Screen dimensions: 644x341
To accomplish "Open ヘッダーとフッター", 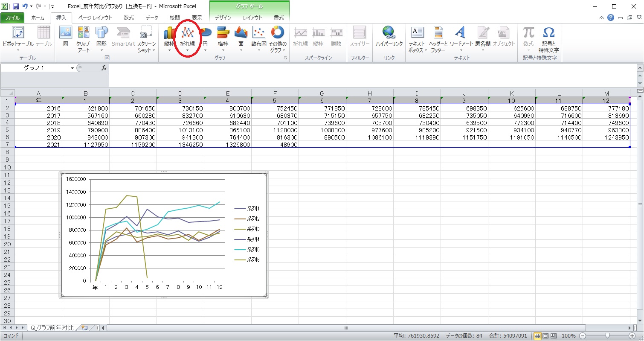I will pyautogui.click(x=438, y=39).
